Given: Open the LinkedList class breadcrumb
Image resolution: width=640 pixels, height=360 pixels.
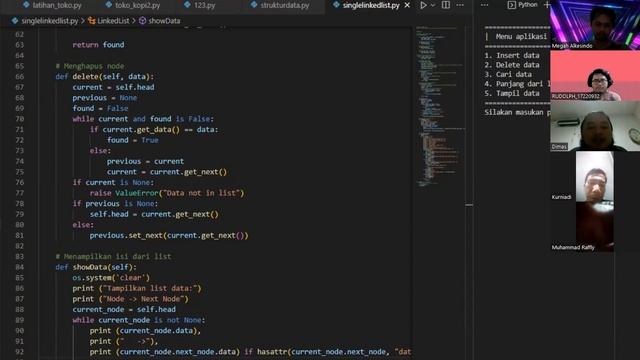Looking at the screenshot, I should (113, 21).
